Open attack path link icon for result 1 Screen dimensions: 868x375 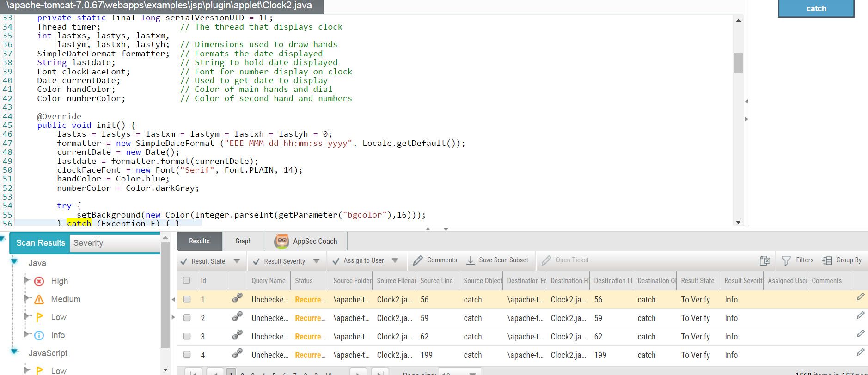237,299
